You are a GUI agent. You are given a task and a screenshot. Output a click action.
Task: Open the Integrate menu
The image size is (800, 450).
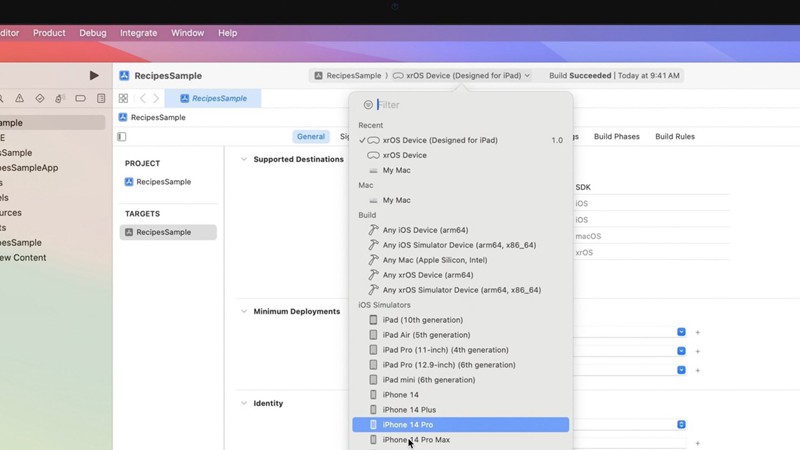pyautogui.click(x=139, y=33)
